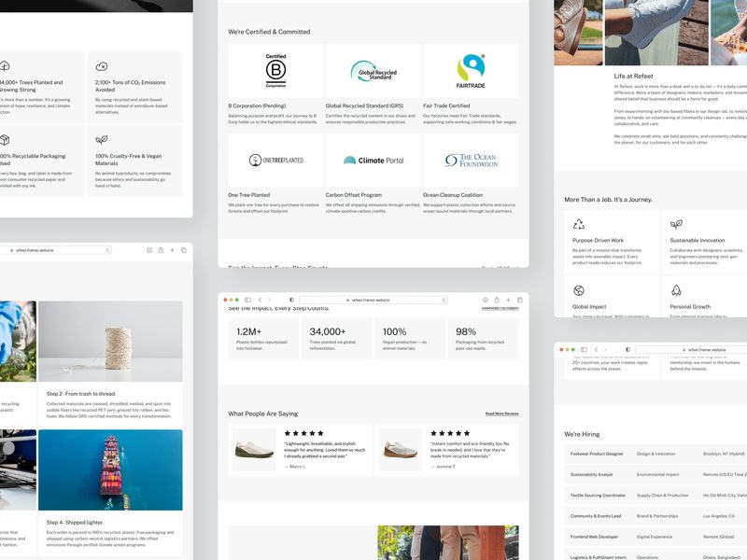
Task: Click the shoe thumbnail in Marco L. review
Action: (254, 450)
